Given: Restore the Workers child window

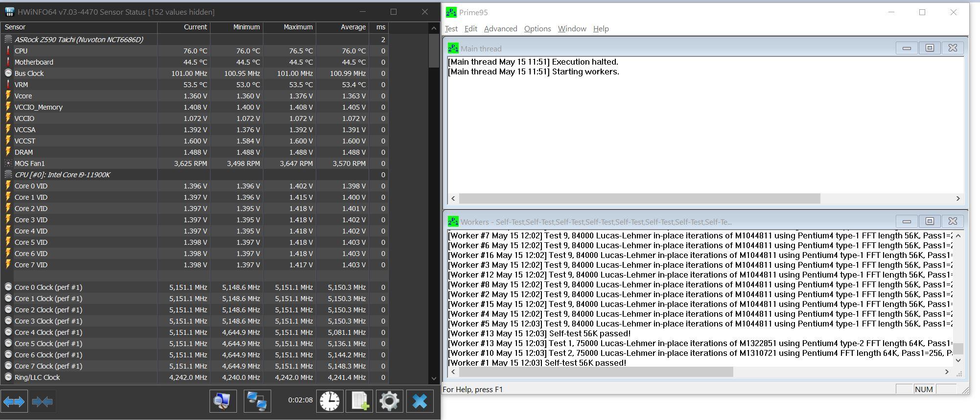Looking at the screenshot, I should pyautogui.click(x=930, y=221).
